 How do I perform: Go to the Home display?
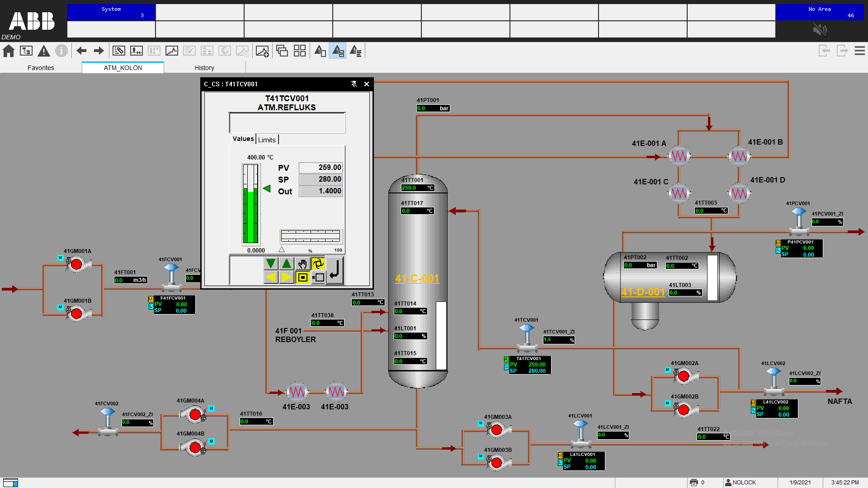tap(9, 51)
